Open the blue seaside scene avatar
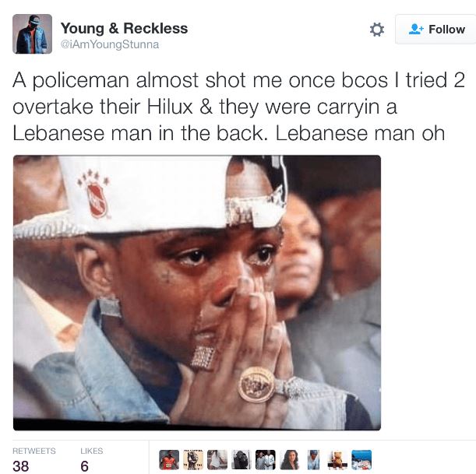 click(x=361, y=460)
